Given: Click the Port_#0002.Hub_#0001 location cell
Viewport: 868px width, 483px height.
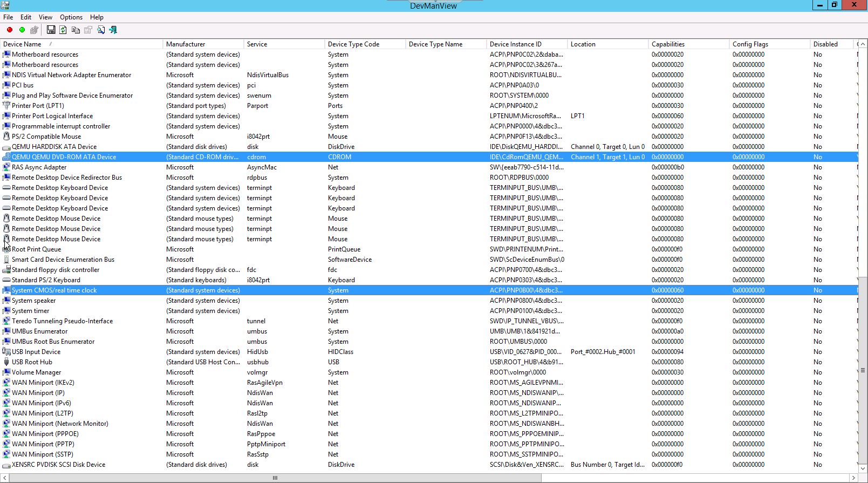Looking at the screenshot, I should (x=603, y=352).
